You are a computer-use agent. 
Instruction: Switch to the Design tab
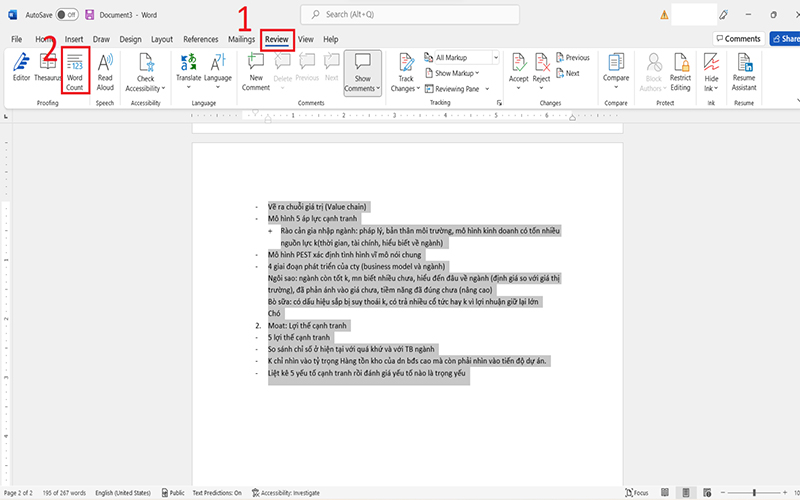[130, 39]
